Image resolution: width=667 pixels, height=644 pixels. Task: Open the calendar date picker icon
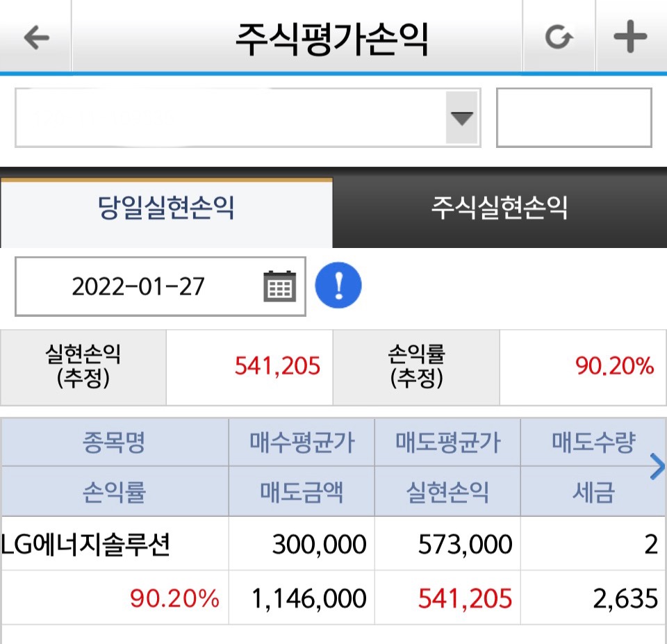pyautogui.click(x=279, y=286)
